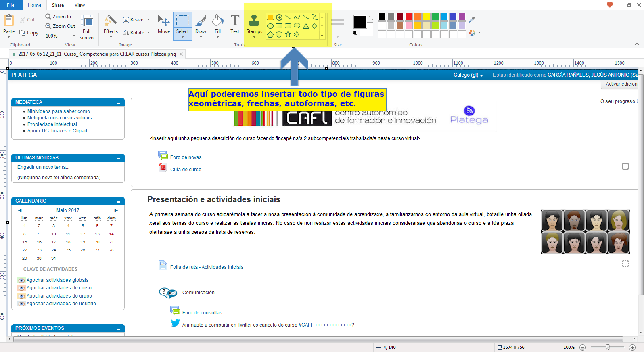Activate the eyedropper color picker
This screenshot has width=644, height=352.
click(x=472, y=19)
